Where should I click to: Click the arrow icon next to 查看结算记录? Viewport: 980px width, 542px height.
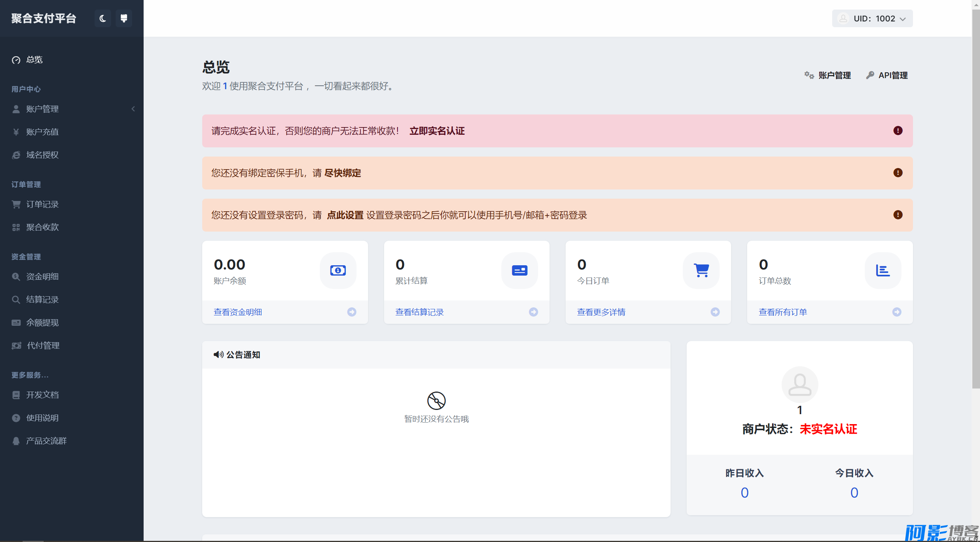click(x=533, y=312)
